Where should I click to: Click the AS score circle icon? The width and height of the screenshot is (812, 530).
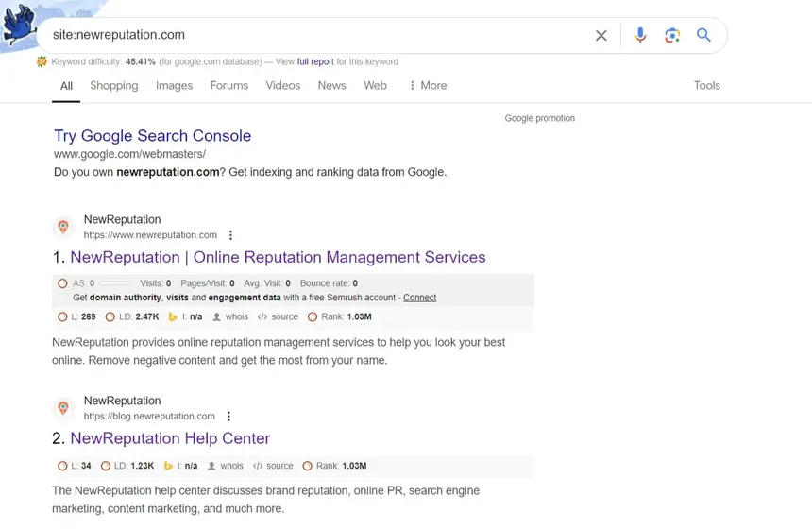click(x=62, y=283)
